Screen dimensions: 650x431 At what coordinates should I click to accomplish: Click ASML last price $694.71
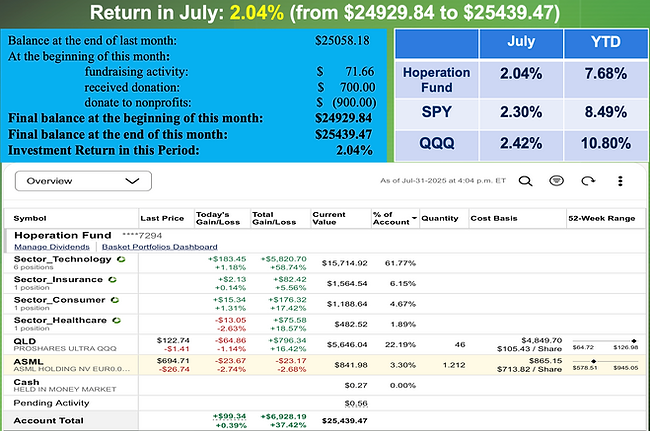[173, 361]
